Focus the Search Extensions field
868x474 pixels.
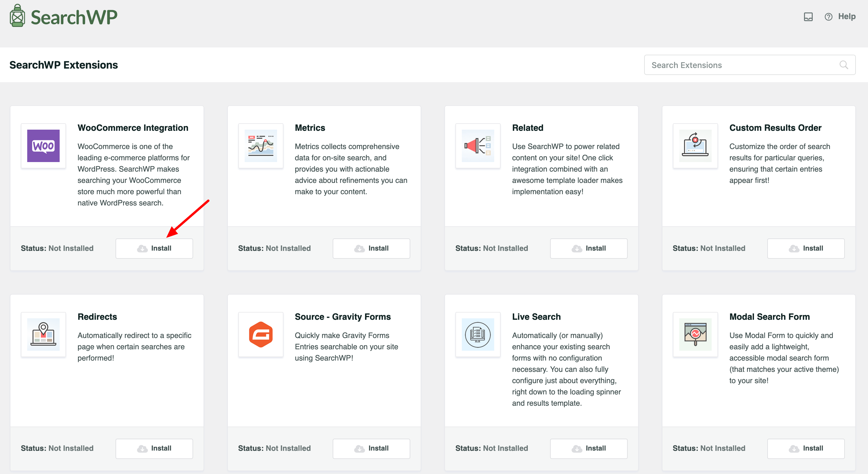[x=749, y=65]
